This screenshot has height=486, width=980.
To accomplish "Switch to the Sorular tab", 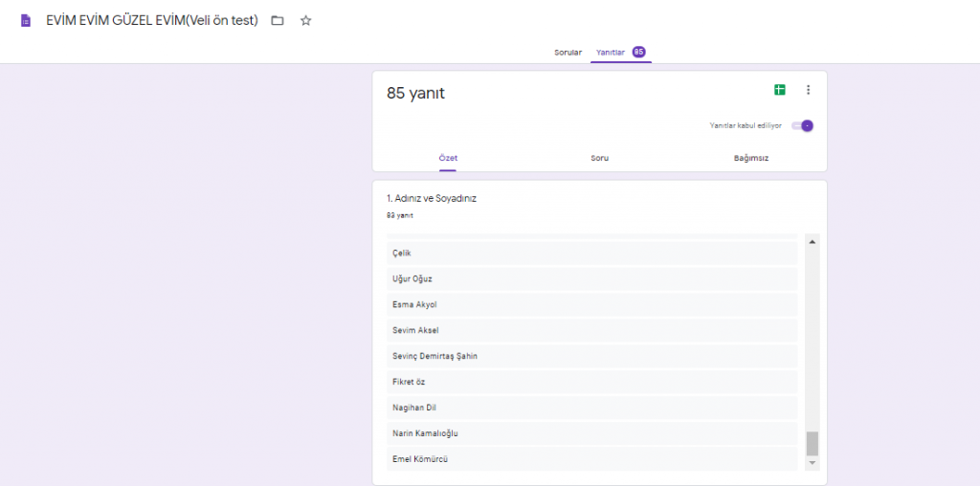I will [568, 52].
